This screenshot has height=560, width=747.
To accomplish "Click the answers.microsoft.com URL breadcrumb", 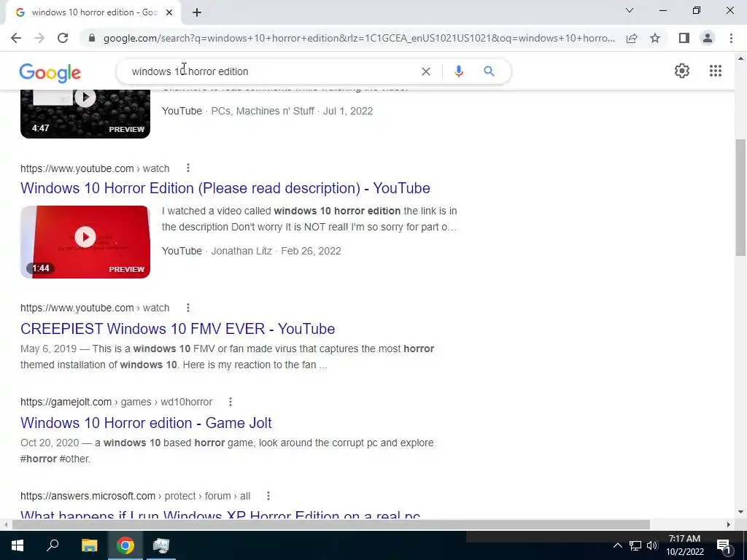I will (x=135, y=496).
